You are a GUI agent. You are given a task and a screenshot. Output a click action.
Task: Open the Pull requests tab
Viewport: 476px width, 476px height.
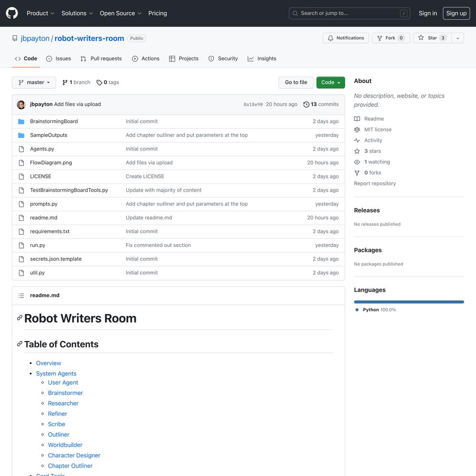pyautogui.click(x=101, y=59)
